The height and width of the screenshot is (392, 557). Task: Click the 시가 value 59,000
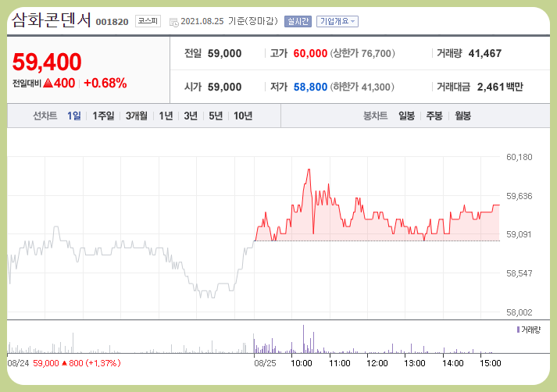pos(224,87)
